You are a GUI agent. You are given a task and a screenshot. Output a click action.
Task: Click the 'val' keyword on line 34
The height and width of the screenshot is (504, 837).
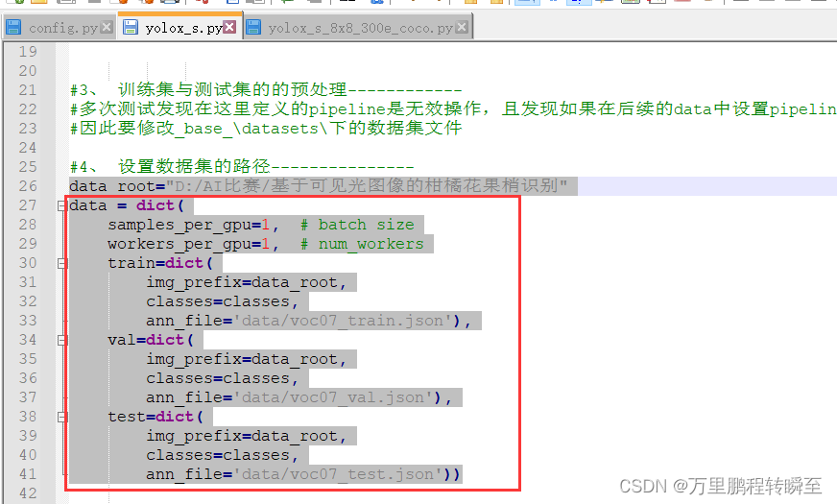(122, 340)
